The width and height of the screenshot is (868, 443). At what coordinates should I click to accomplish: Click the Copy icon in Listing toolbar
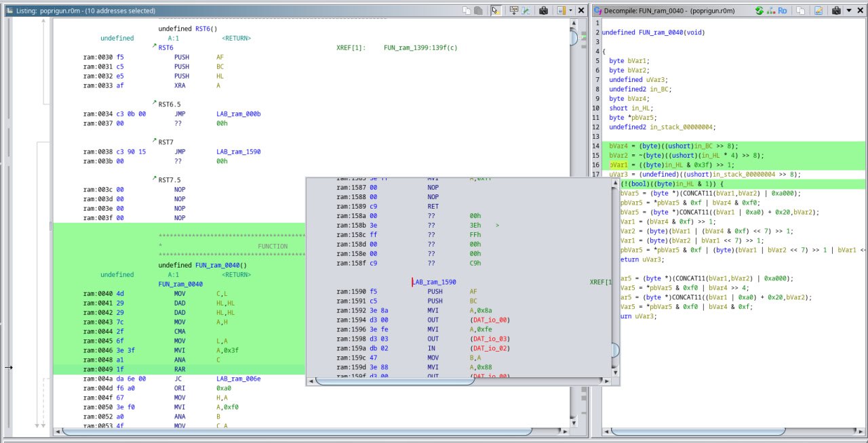tap(467, 11)
